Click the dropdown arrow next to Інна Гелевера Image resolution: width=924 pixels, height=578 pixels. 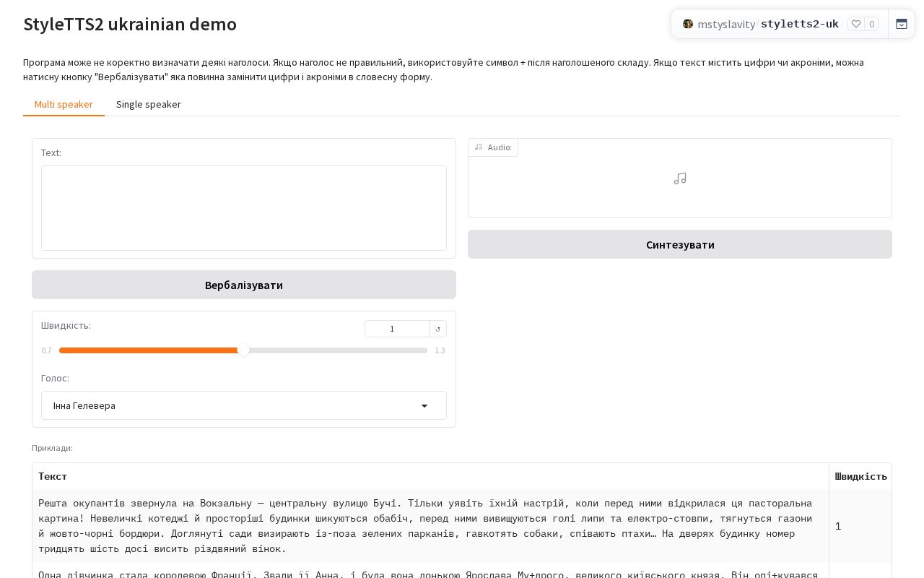pos(424,406)
